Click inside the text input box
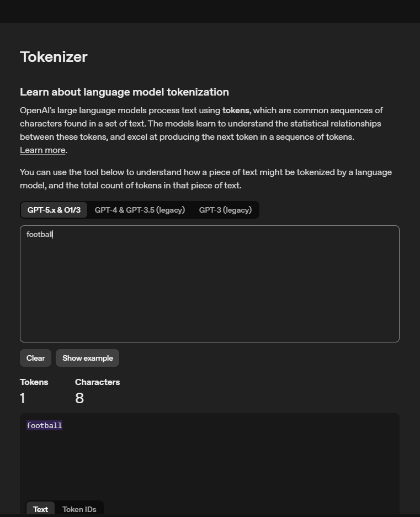This screenshot has width=420, height=517. (210, 287)
